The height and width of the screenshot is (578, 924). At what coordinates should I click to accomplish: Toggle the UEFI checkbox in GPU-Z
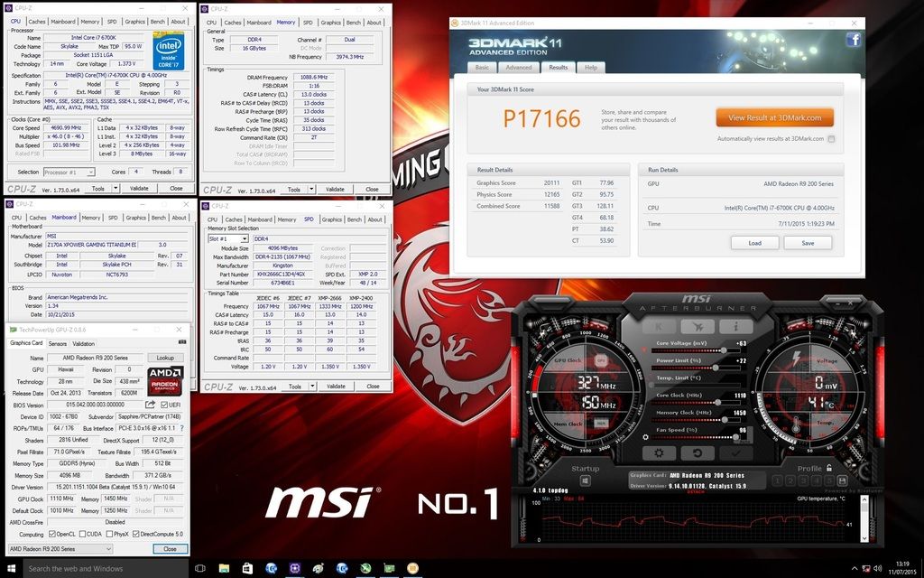pyautogui.click(x=164, y=405)
